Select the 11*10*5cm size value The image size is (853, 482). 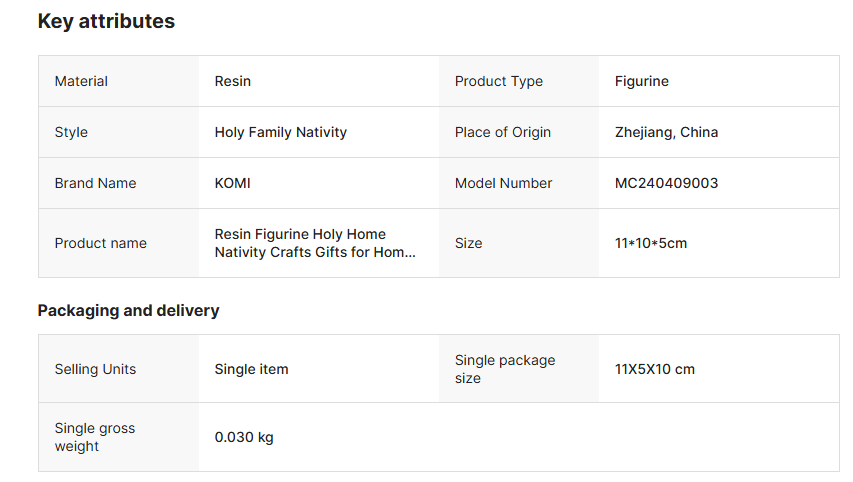(651, 243)
